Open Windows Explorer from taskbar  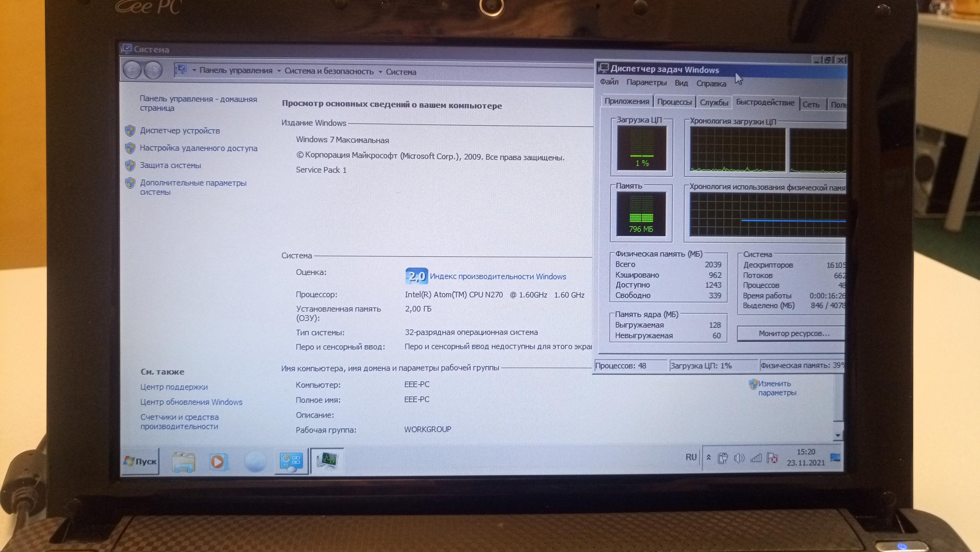(183, 461)
